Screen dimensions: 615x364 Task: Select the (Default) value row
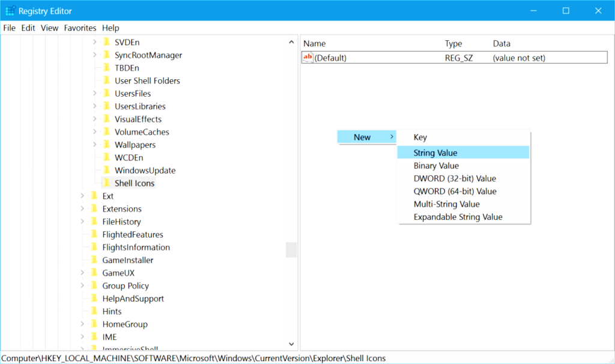point(454,58)
